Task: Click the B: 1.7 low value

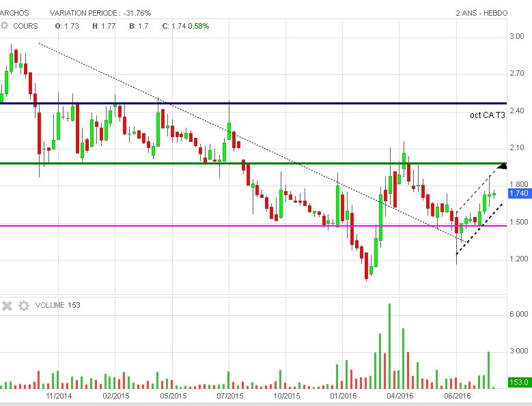Action: click(x=139, y=26)
